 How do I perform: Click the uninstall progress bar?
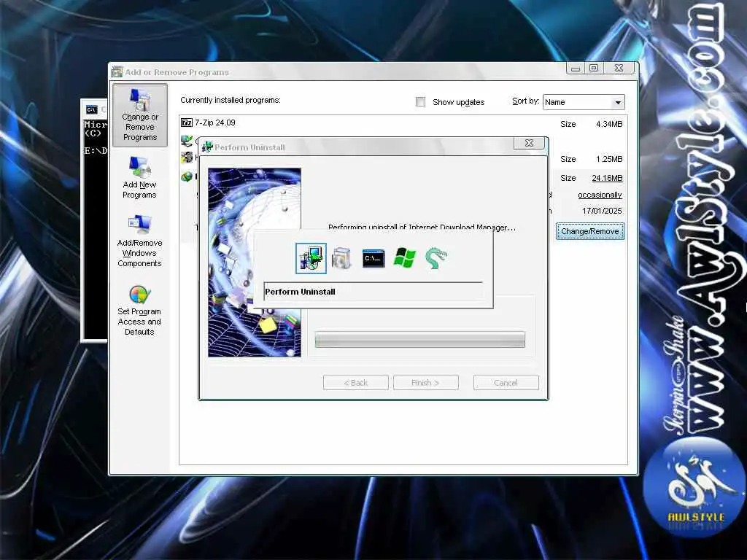(x=419, y=340)
